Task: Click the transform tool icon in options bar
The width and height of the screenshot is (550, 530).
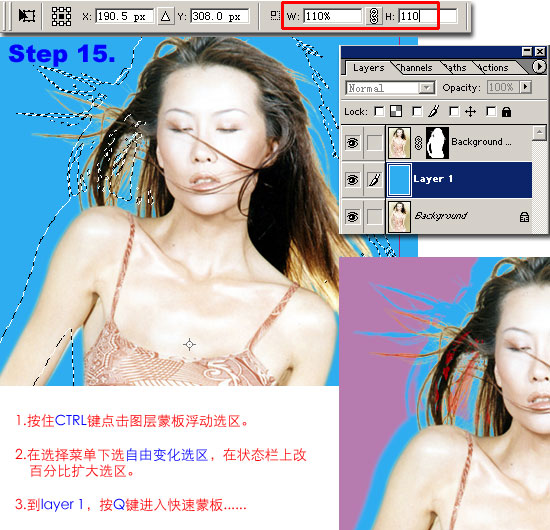Action: pyautogui.click(x=27, y=16)
